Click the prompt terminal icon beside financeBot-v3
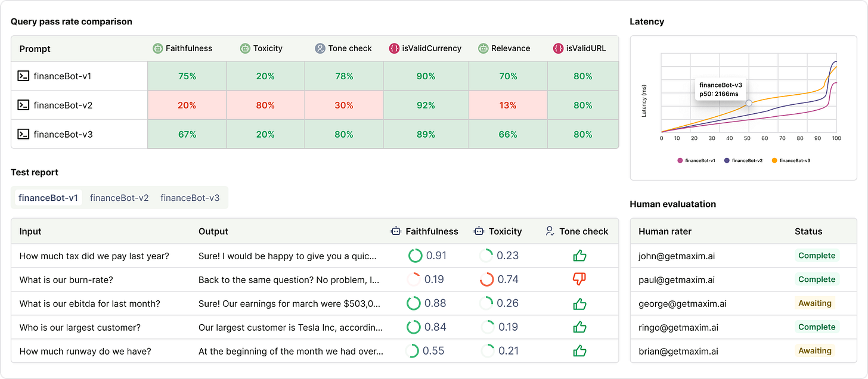This screenshot has height=379, width=868. (23, 135)
